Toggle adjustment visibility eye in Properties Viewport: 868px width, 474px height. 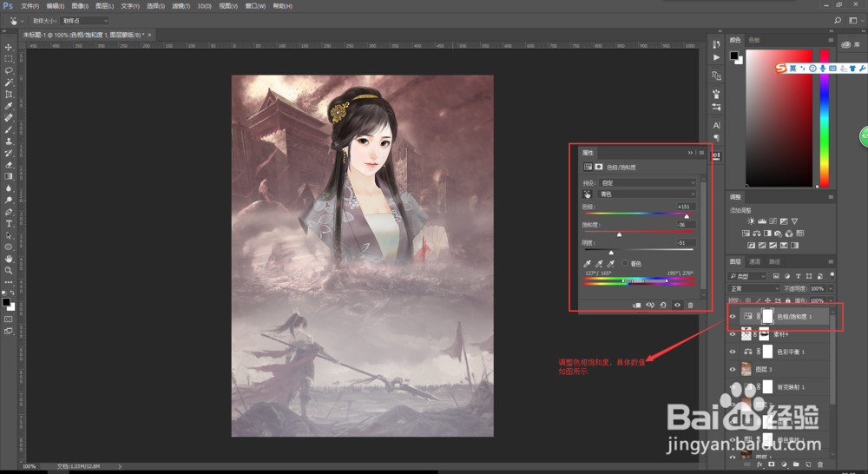(677, 305)
